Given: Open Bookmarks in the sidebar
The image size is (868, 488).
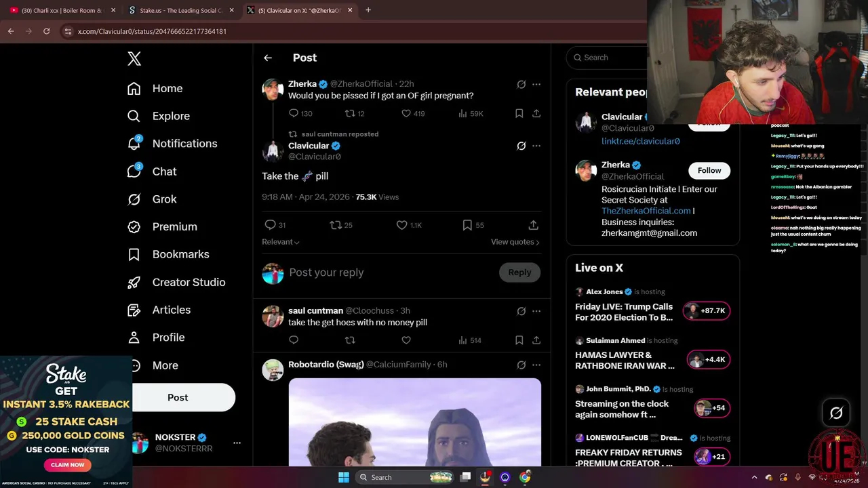Looking at the screenshot, I should (168, 254).
